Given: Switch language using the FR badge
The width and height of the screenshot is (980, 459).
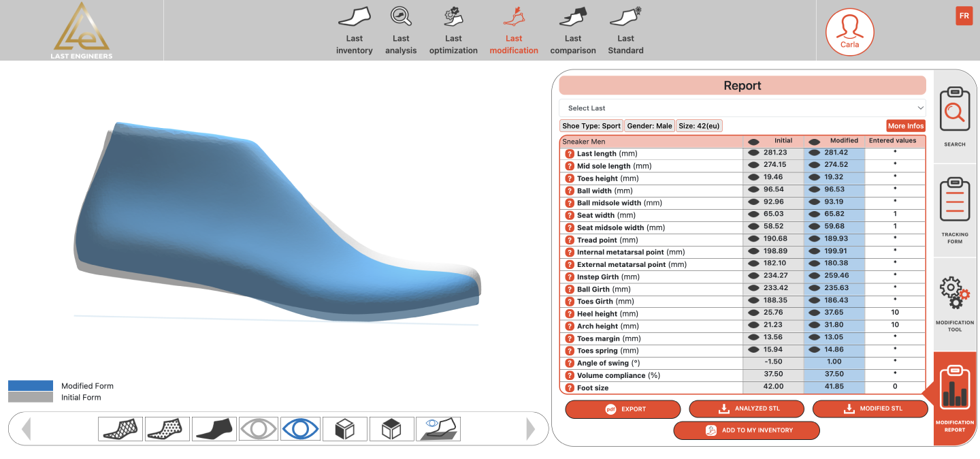Looking at the screenshot, I should [964, 16].
